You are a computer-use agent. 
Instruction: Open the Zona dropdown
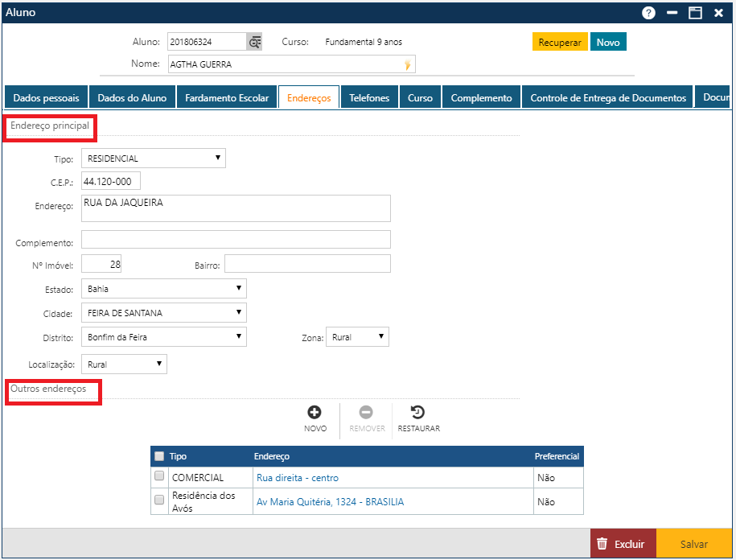coord(357,337)
